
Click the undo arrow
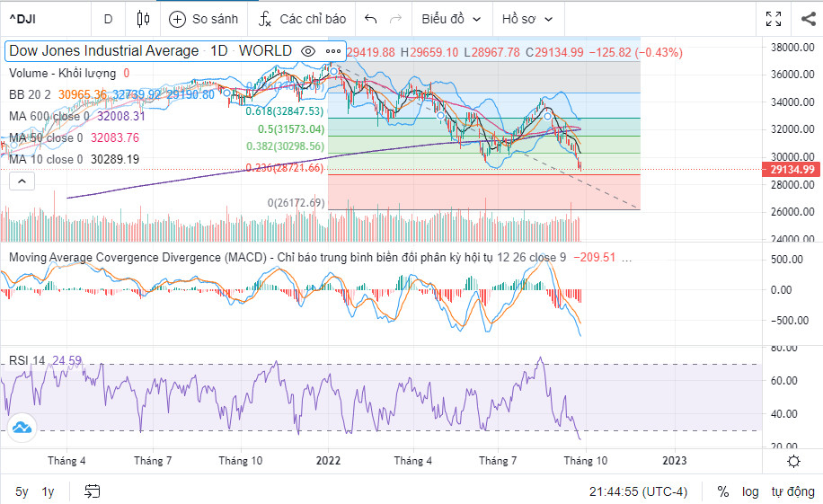pyautogui.click(x=370, y=20)
